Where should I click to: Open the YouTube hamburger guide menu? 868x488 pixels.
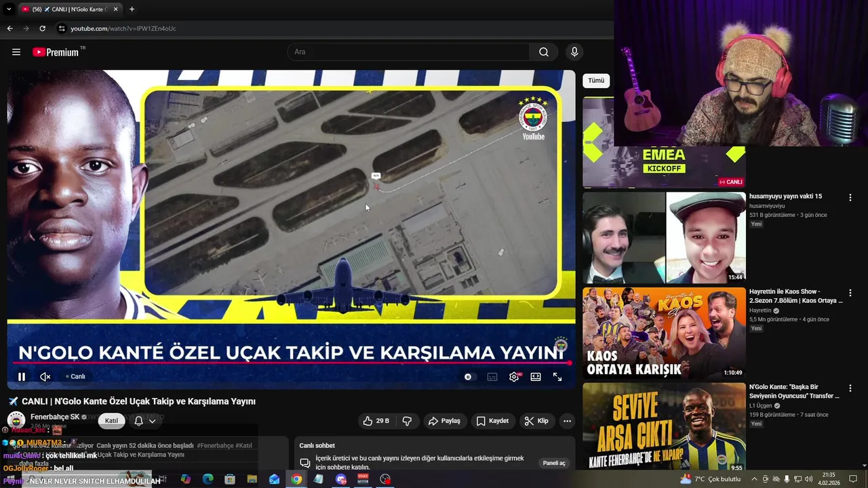(x=16, y=52)
